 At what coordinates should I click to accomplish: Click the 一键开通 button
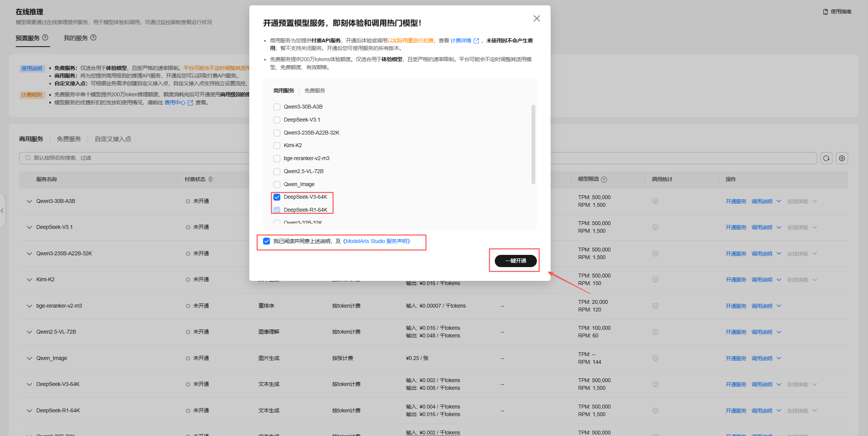pyautogui.click(x=515, y=261)
